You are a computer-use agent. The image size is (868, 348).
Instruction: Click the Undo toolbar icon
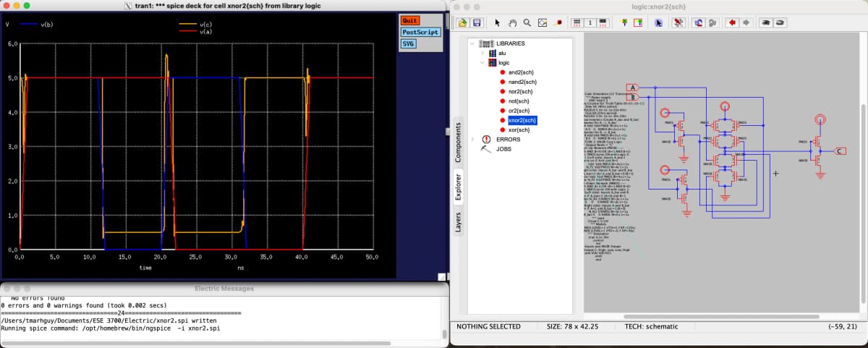(x=699, y=22)
